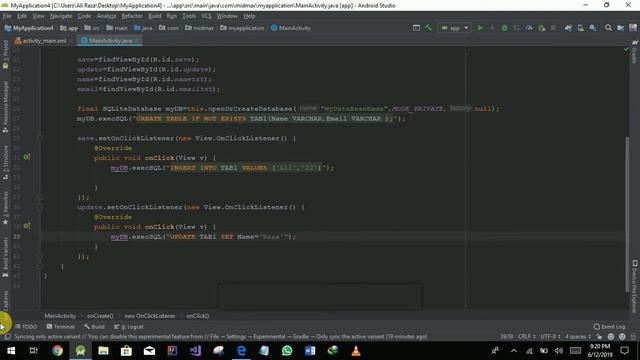The image size is (640, 360).
Task: Change UTF-8 file encoding in status bar
Action: (x=550, y=337)
